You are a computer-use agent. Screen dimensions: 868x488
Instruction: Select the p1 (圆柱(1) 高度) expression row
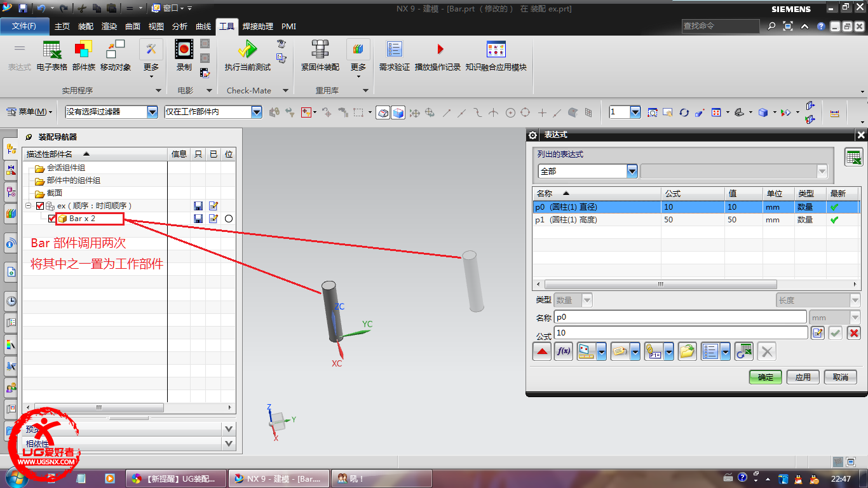(695, 220)
